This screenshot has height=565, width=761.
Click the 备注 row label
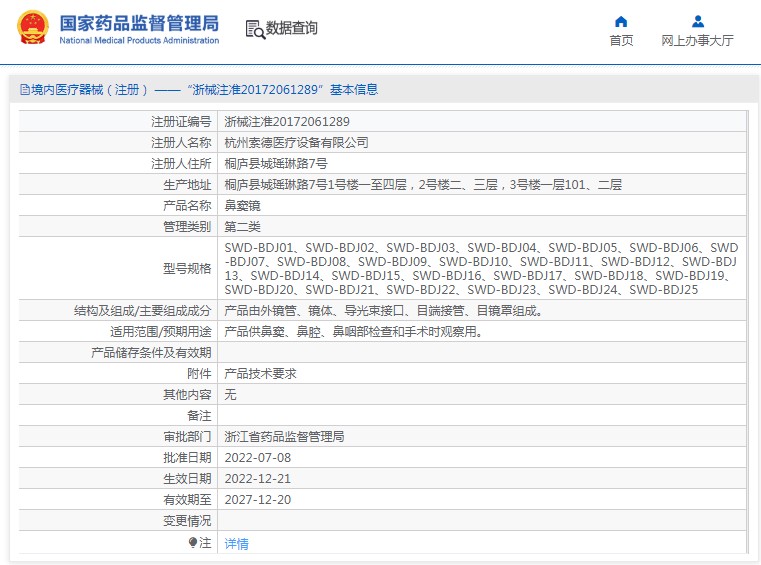pyautogui.click(x=199, y=416)
